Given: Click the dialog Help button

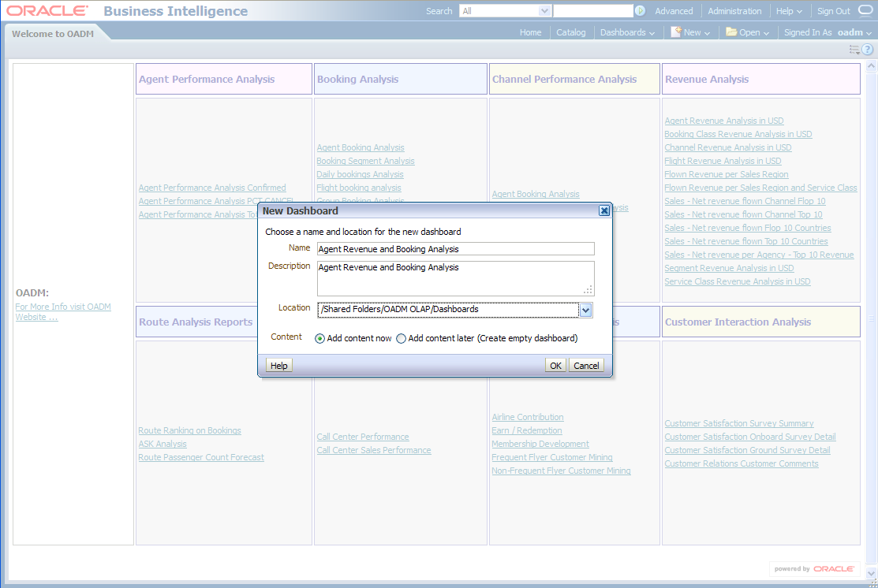Looking at the screenshot, I should tap(278, 366).
